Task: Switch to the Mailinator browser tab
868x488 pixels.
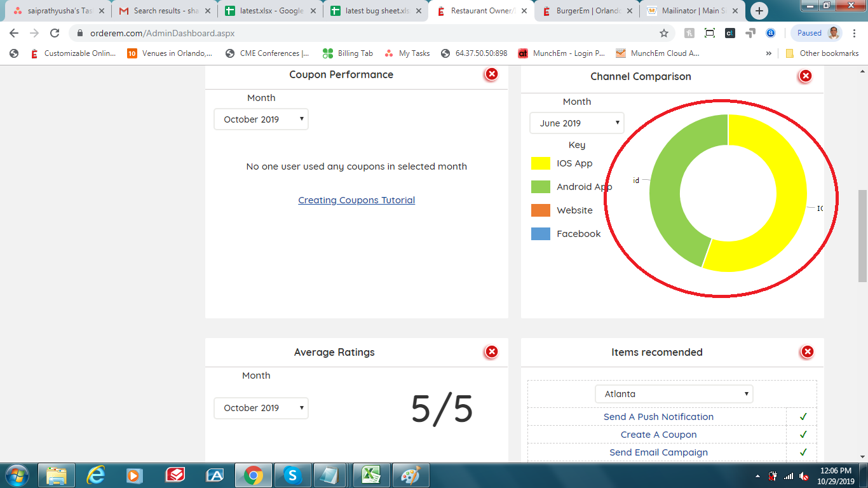Action: [691, 11]
